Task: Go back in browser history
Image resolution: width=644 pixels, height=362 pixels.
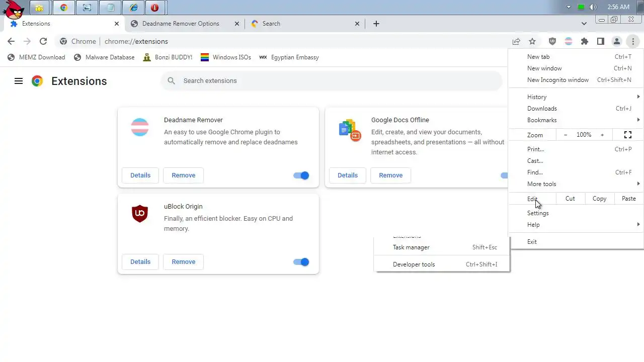Action: click(x=11, y=41)
